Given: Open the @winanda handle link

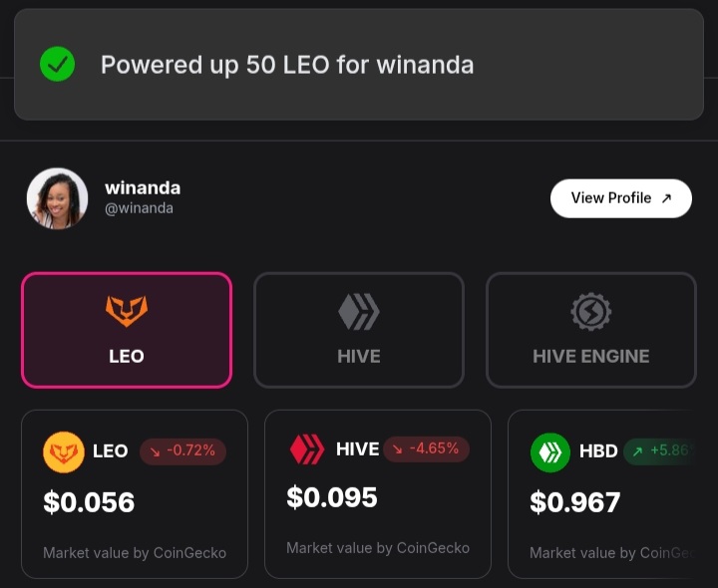Looking at the screenshot, I should (139, 208).
